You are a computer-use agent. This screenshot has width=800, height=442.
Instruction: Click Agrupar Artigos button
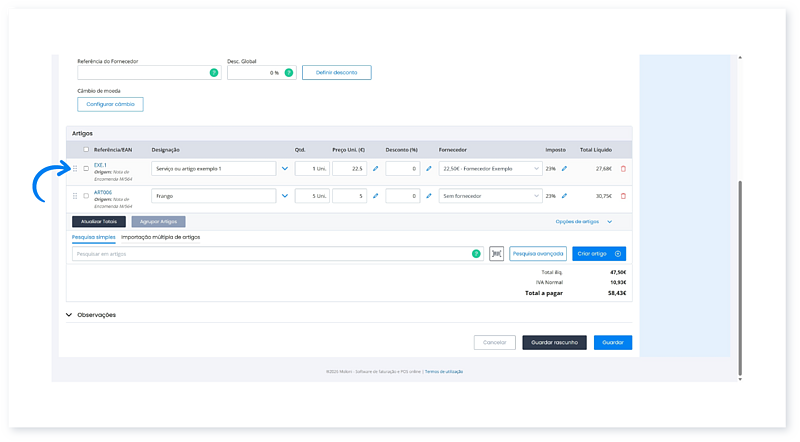pyautogui.click(x=158, y=222)
